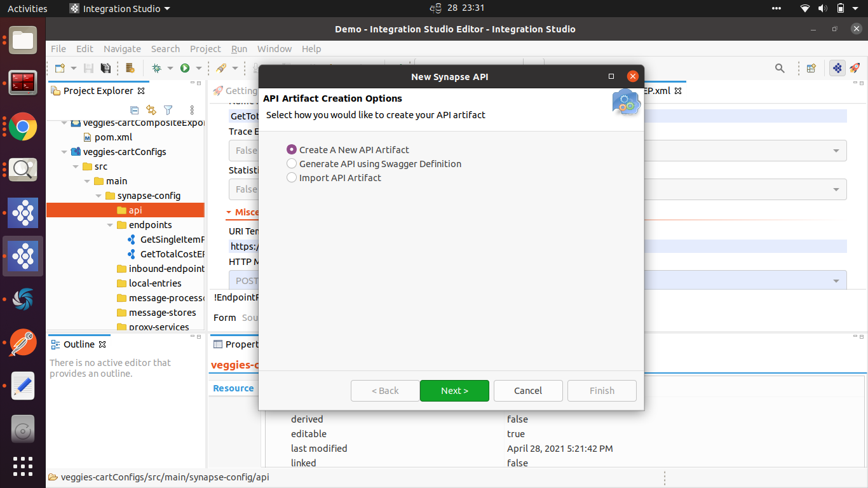Click the magnifier Search icon in toolbar

tap(780, 68)
